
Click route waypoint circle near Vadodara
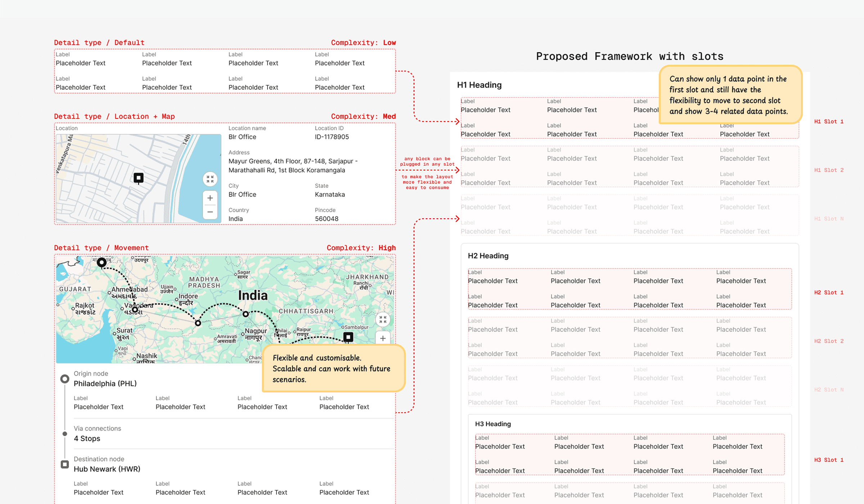point(135,310)
